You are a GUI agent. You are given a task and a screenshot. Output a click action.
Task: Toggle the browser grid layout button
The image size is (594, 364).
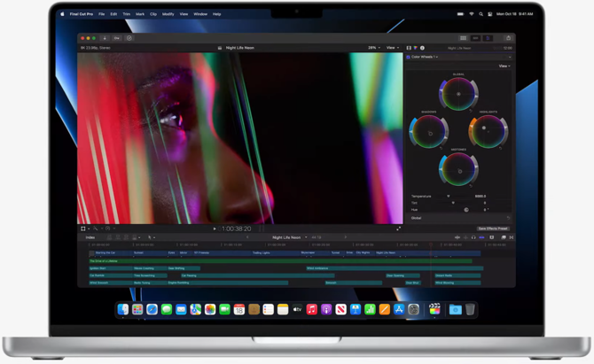pyautogui.click(x=463, y=38)
